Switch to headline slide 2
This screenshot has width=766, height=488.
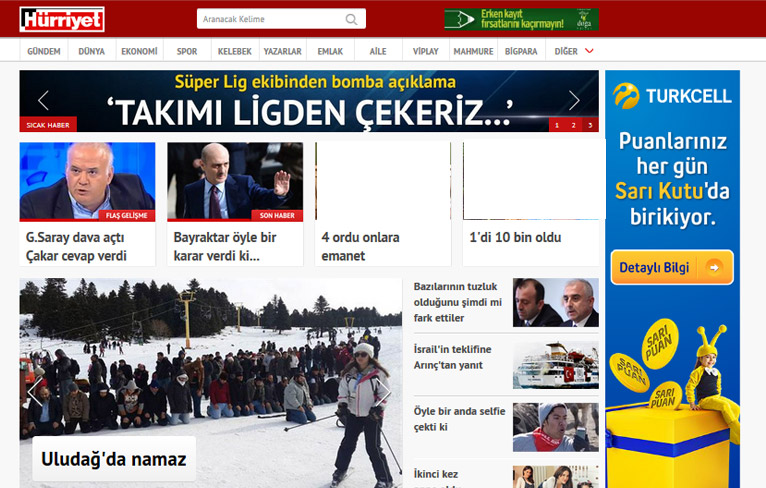(574, 126)
